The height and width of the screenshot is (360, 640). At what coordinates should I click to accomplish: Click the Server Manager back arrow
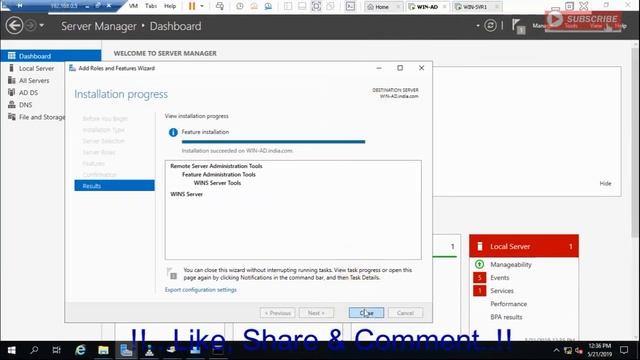pos(14,26)
